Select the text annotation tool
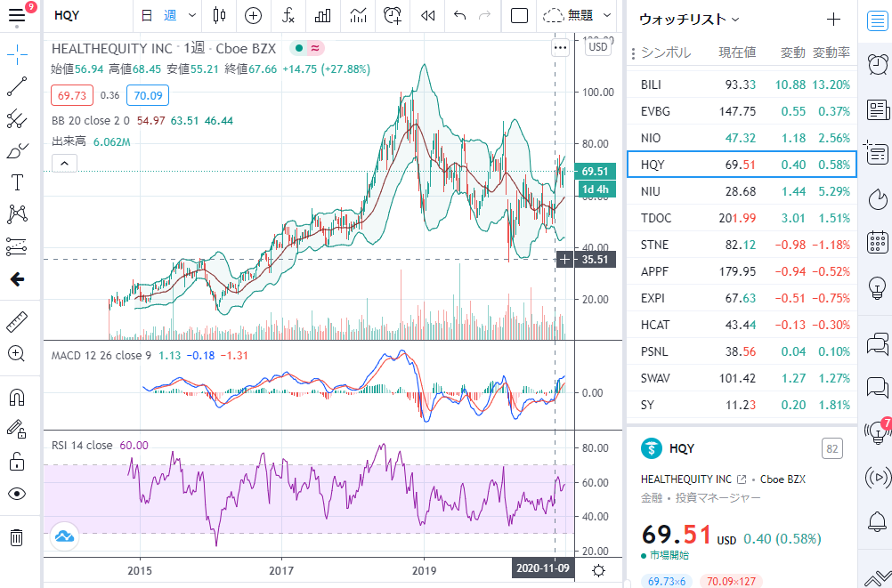 click(x=18, y=184)
